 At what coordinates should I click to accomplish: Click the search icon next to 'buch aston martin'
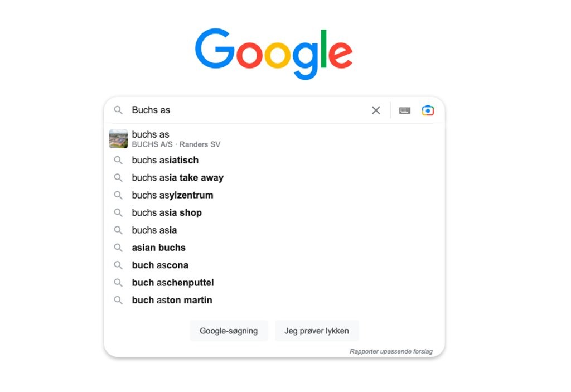coord(118,300)
